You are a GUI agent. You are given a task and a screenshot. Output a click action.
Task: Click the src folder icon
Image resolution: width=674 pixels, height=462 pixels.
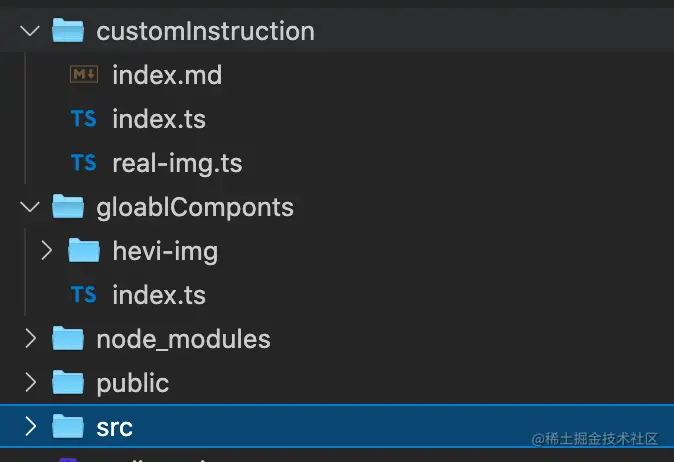67,427
